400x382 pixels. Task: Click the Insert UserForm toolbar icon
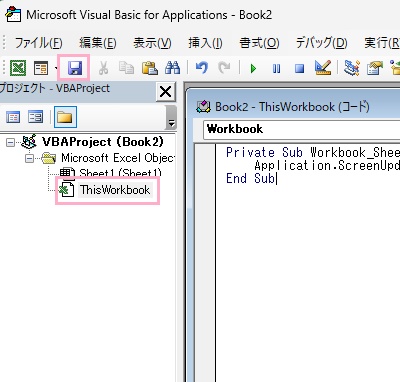click(41, 68)
